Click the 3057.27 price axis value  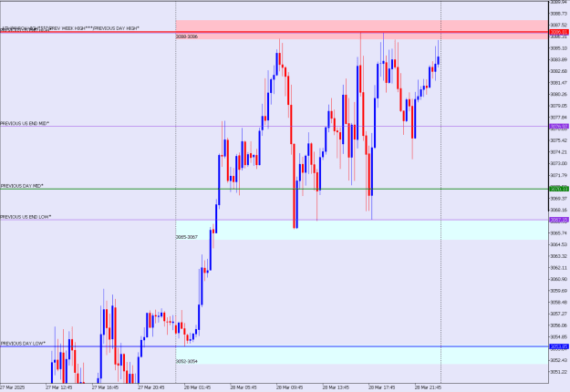coord(559,314)
